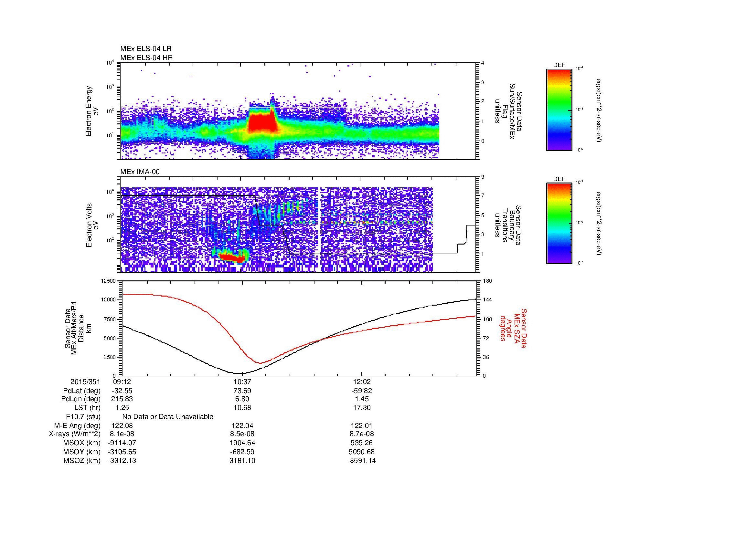This screenshot has width=756, height=534.
Task: Click the X-rays value 8.5e-08
Action: 242,434
